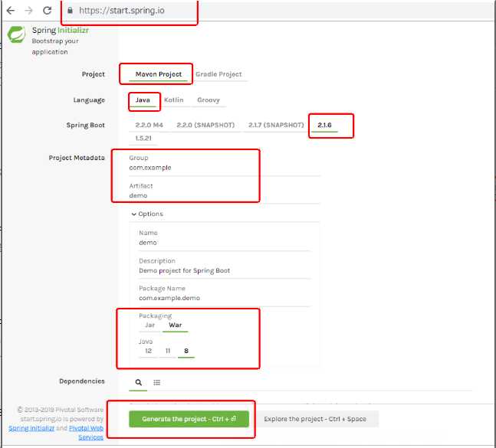Open the Spring Initializr footer link
496x448 pixels.
coord(31,428)
